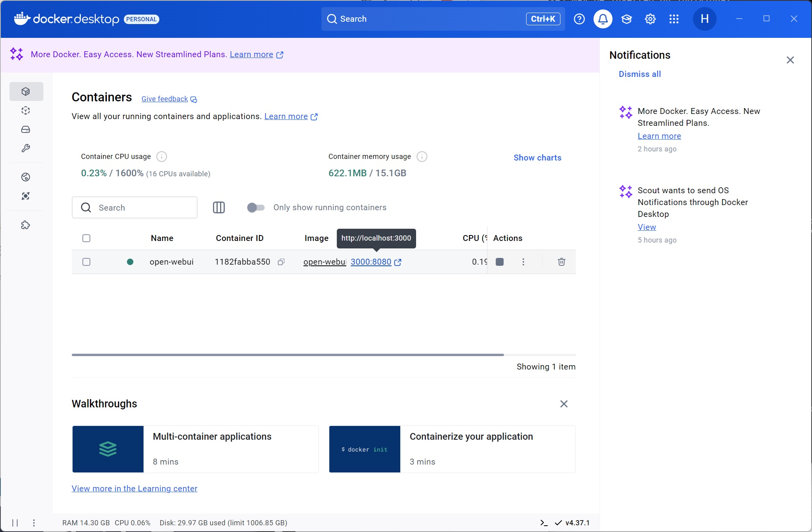Open the Images section in sidebar
The height and width of the screenshot is (532, 812).
point(26,110)
